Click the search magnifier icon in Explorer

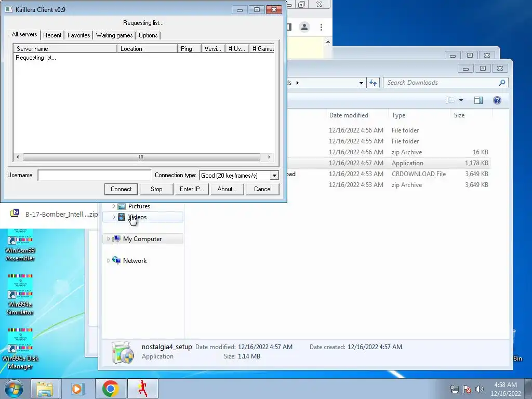(502, 83)
